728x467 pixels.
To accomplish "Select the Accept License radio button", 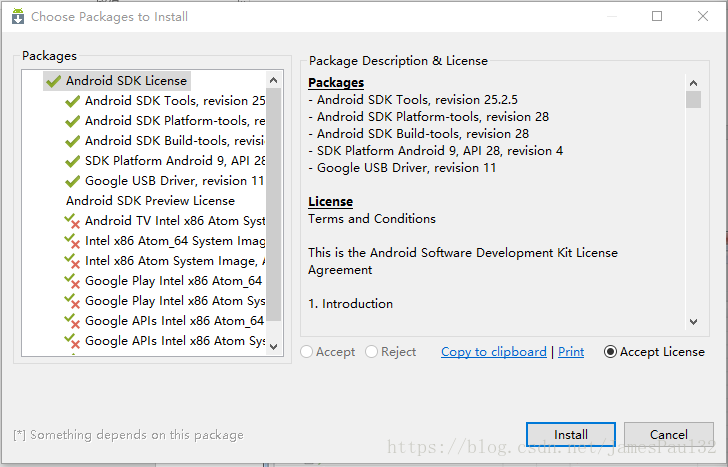I will tap(610, 352).
